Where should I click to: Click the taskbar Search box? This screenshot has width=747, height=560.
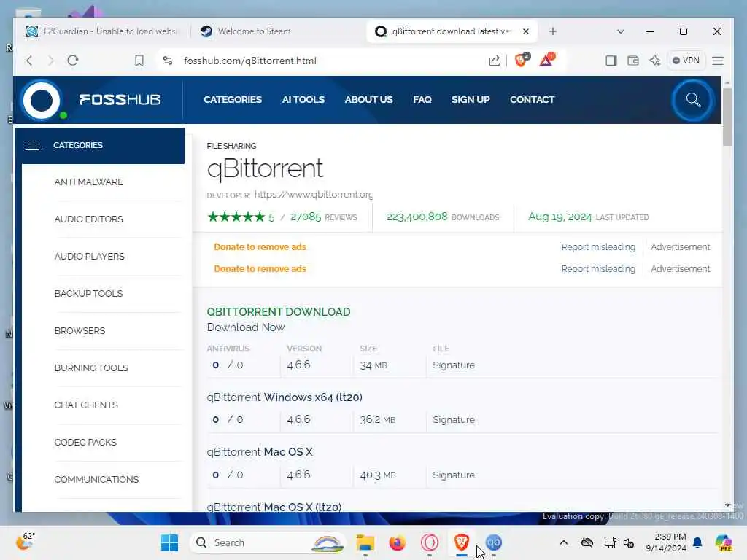click(268, 542)
